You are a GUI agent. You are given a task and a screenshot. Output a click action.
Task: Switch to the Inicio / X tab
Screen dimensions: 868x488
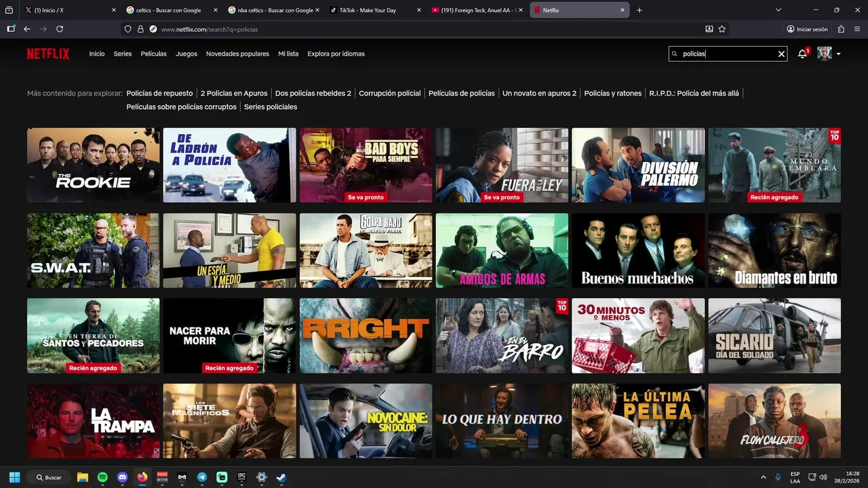pyautogui.click(x=71, y=10)
